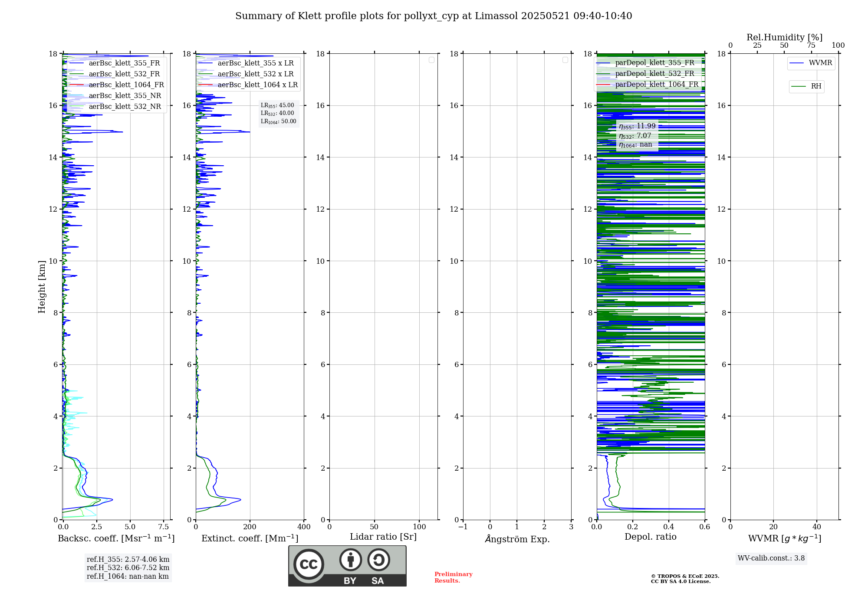The height and width of the screenshot is (590, 868).
Task: Click the WVMR [g*kg⁻¹] axis label
Action: [785, 538]
